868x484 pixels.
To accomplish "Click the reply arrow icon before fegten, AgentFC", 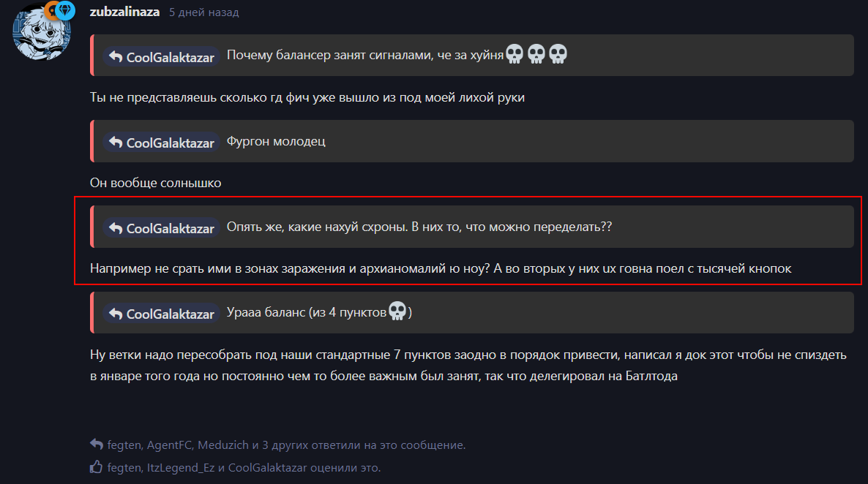I will (97, 445).
